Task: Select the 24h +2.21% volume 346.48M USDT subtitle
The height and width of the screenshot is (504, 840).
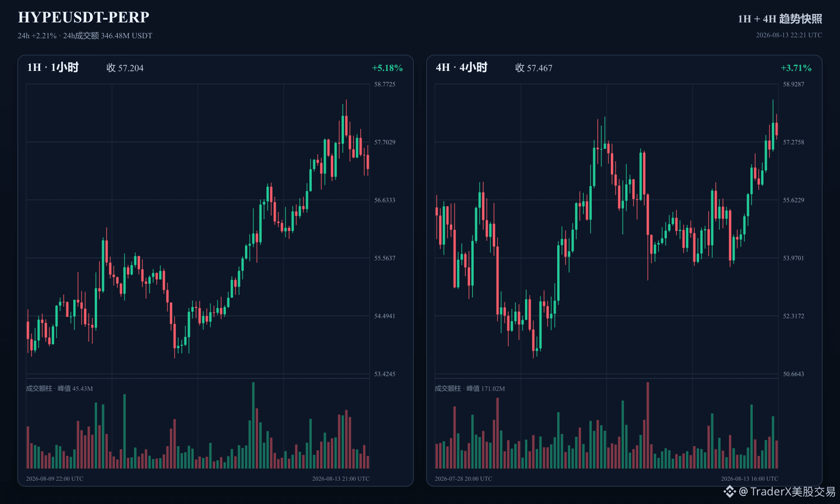Action: click(x=85, y=35)
